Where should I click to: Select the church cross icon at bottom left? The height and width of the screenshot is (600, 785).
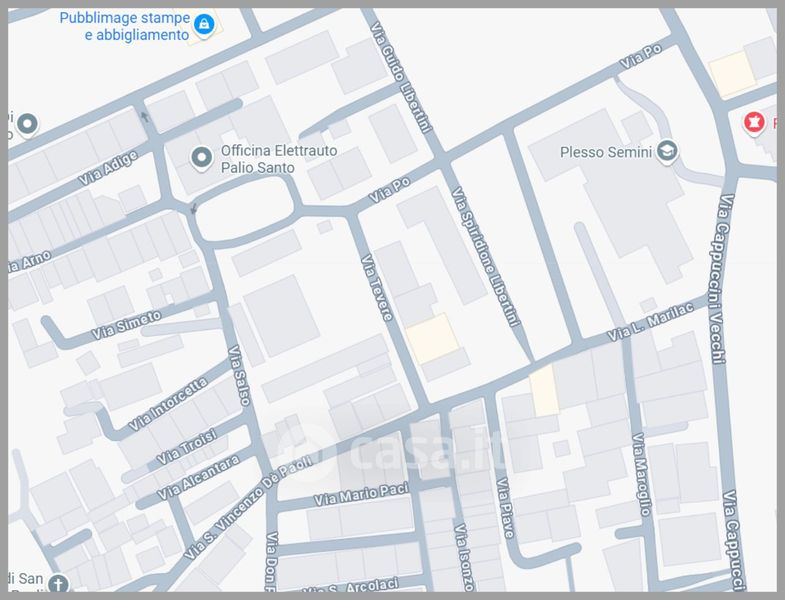click(58, 584)
